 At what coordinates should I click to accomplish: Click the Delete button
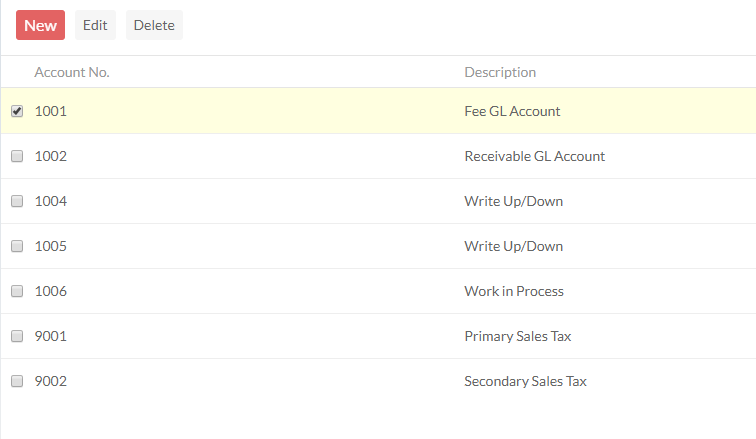154,26
